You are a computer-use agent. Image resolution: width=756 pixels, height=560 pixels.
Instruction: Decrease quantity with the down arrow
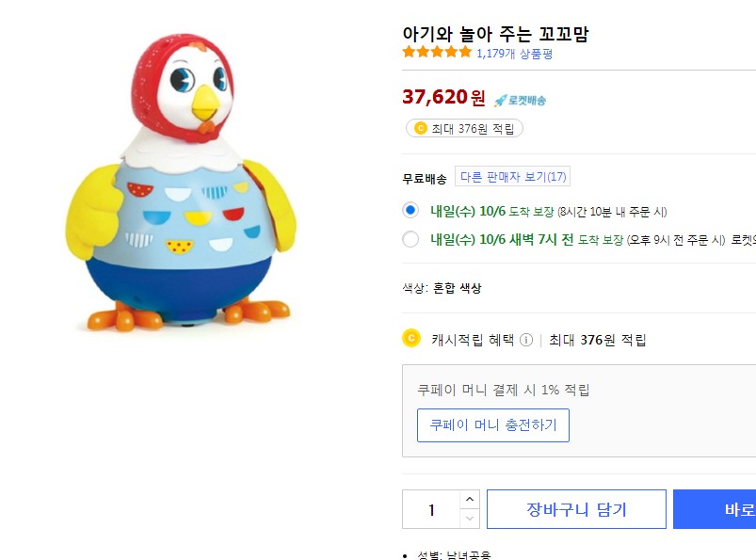point(470,519)
